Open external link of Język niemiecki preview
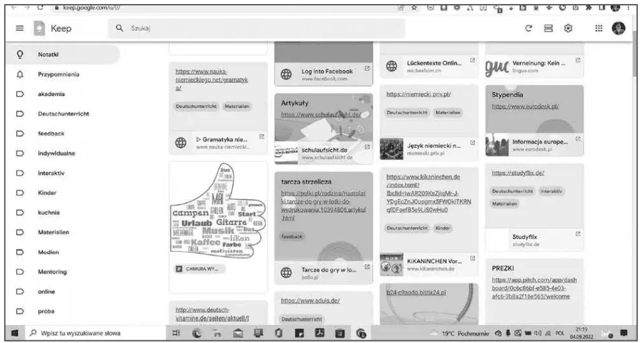644x343 pixels. [473, 143]
